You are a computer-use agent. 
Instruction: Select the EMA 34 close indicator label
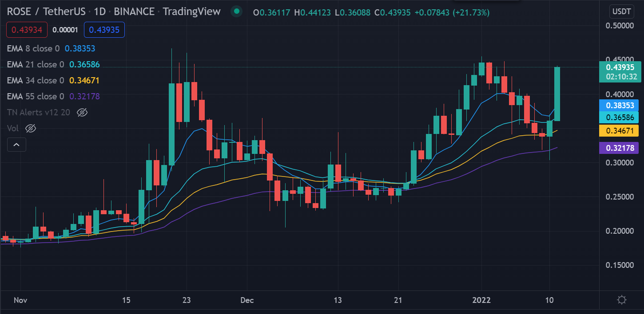[36, 80]
